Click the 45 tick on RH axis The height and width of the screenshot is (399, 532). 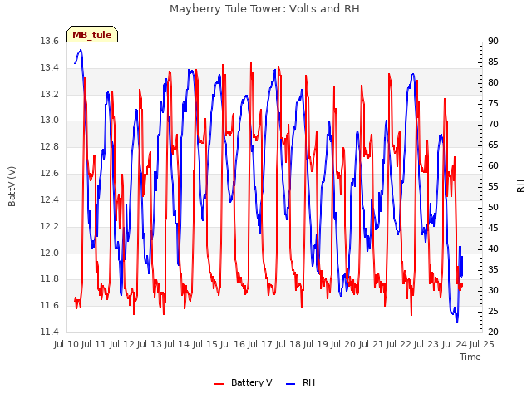click(x=493, y=228)
